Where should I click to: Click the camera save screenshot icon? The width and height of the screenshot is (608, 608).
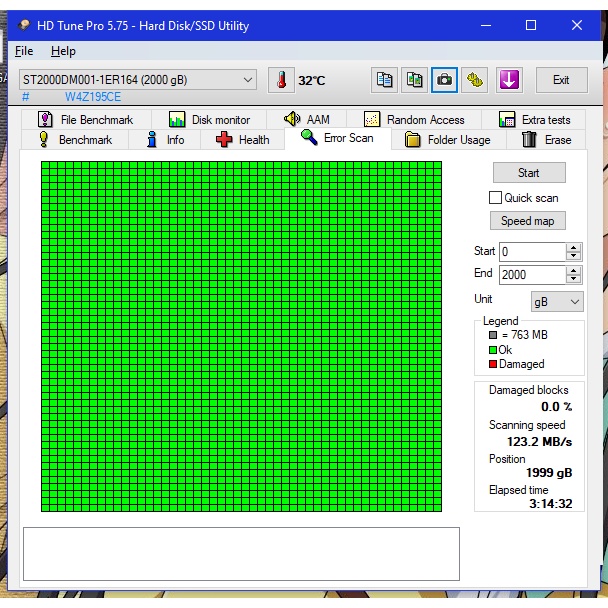(444, 80)
